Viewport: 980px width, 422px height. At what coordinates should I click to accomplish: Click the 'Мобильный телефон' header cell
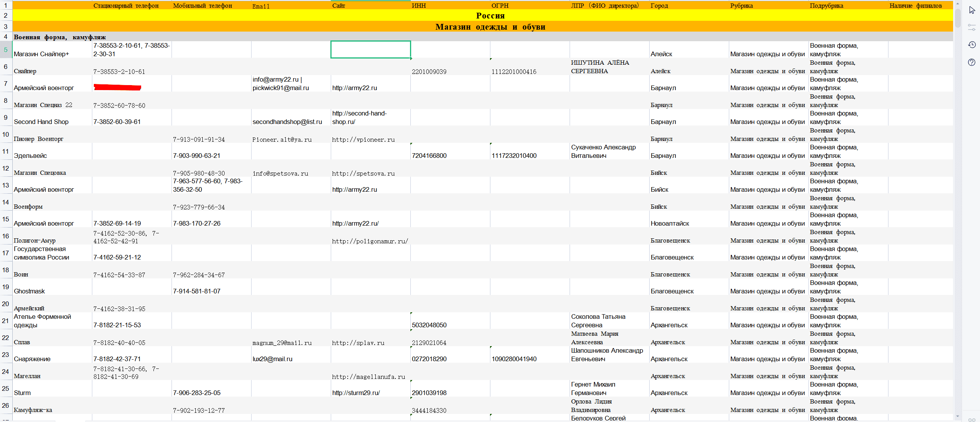pos(212,5)
